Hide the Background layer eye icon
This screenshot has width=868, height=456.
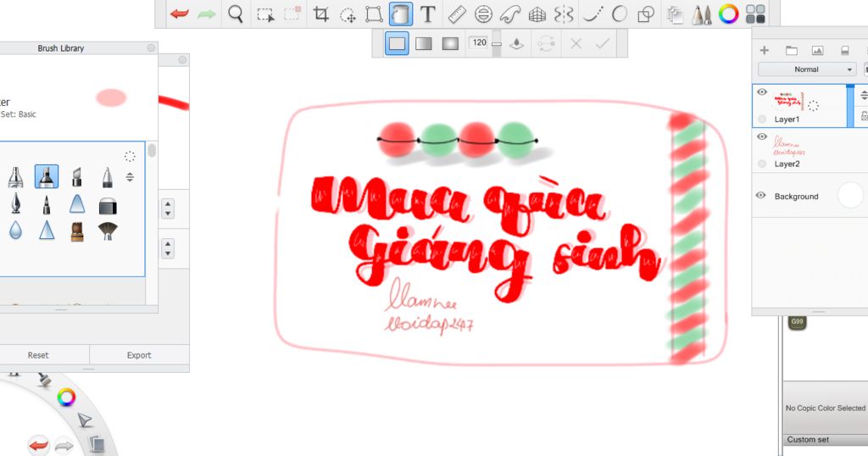point(761,195)
